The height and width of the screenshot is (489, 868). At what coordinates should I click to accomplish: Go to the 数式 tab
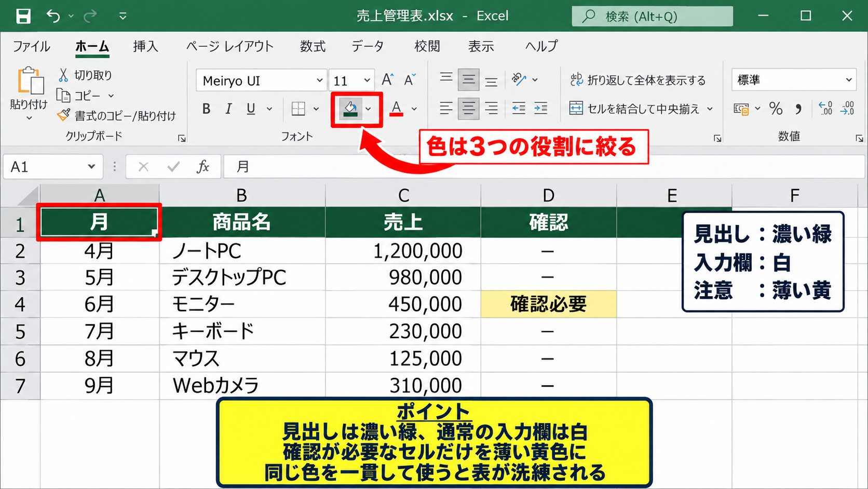[313, 46]
